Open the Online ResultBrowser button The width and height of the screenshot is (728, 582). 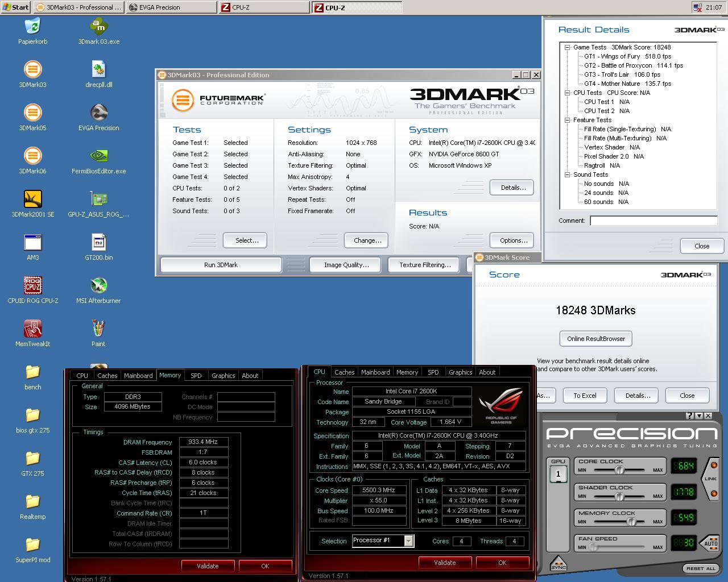(596, 339)
